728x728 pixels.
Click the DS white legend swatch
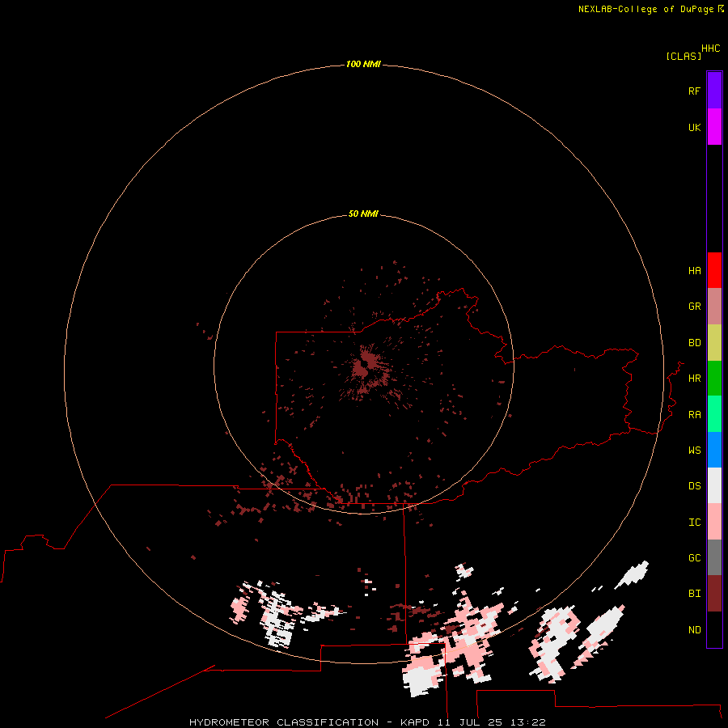(x=714, y=485)
